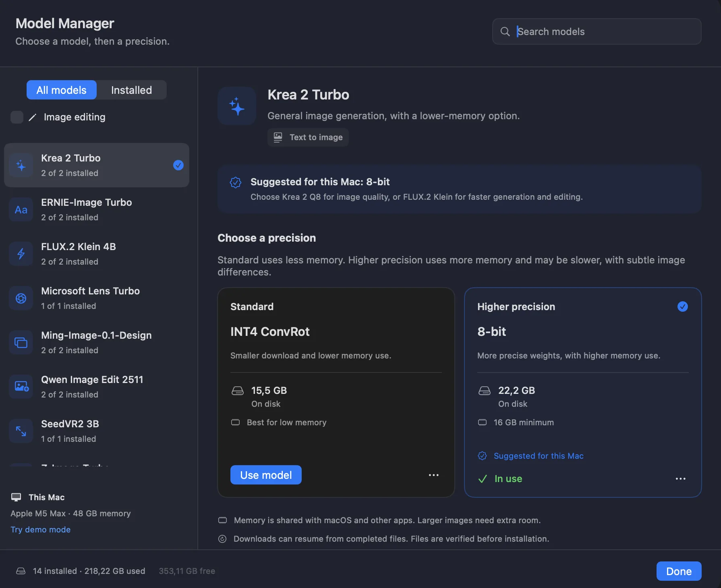
Task: Click the memory chip icon beside 16 GB minimum
Action: click(482, 422)
